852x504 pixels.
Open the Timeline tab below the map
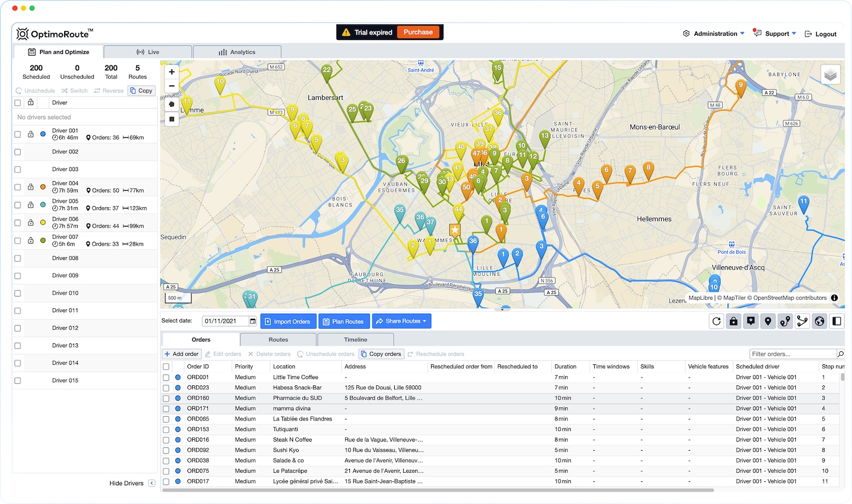[x=355, y=339]
